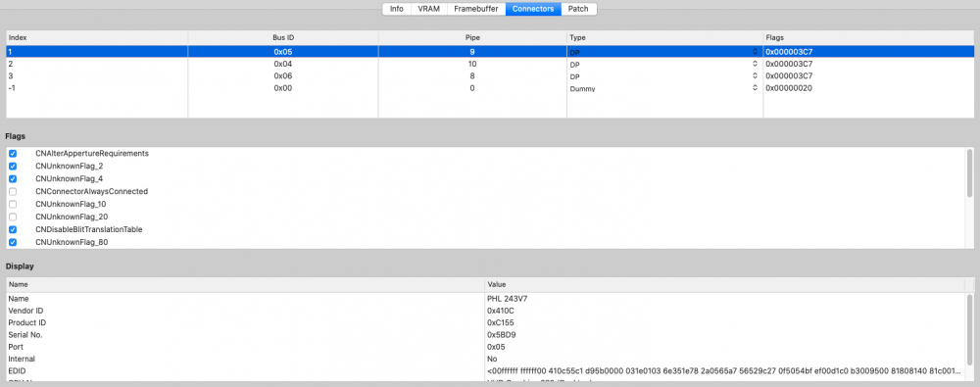This screenshot has width=980, height=387.
Task: Open the Dummy connector Type dropdown
Action: click(755, 88)
